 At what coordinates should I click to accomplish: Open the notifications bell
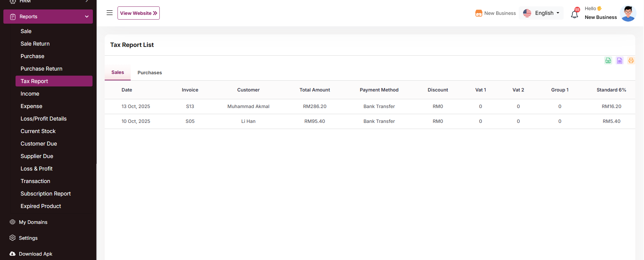[x=574, y=14]
